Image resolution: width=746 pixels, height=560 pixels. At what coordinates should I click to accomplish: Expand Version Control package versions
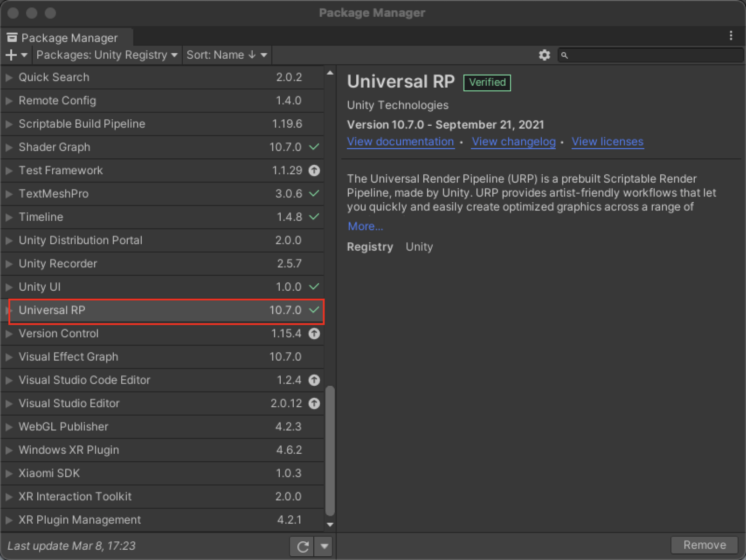(9, 334)
